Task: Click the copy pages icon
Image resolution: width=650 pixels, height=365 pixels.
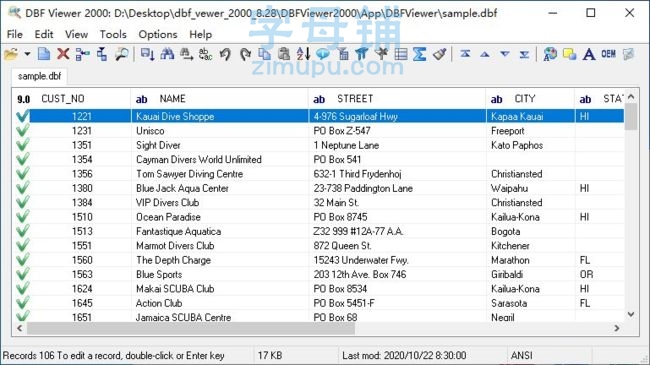Action: (x=264, y=54)
